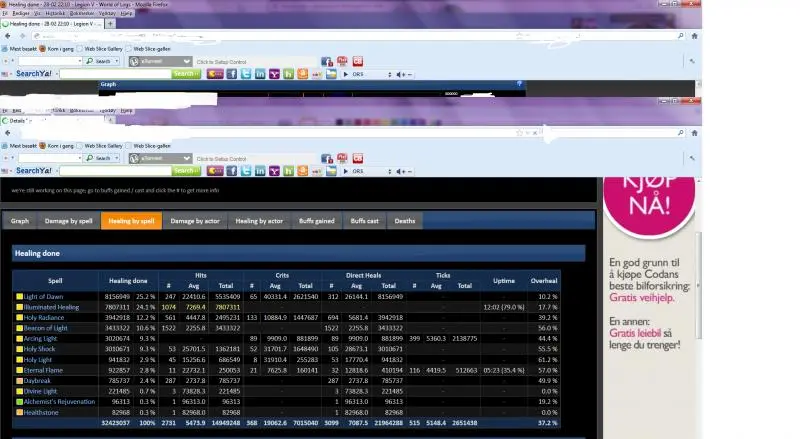Switch to the Damage by spell tab
The height and width of the screenshot is (439, 800).
click(68, 221)
